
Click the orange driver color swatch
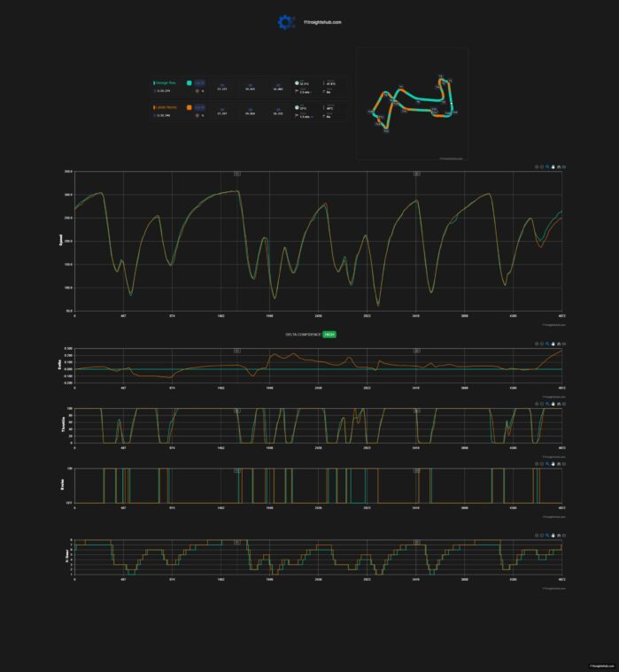pyautogui.click(x=189, y=107)
